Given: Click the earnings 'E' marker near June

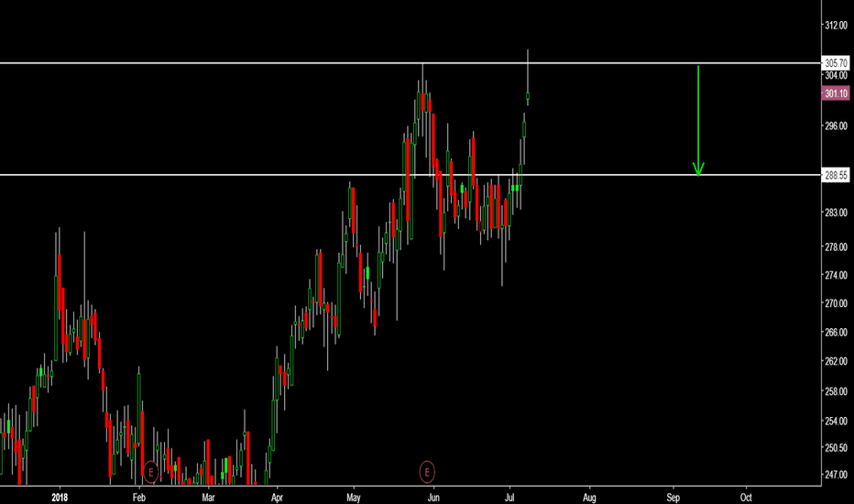Looking at the screenshot, I should tap(427, 472).
